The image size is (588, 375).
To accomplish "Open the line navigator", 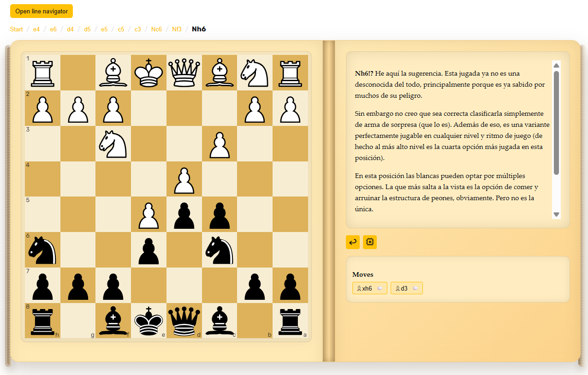I will (x=42, y=11).
